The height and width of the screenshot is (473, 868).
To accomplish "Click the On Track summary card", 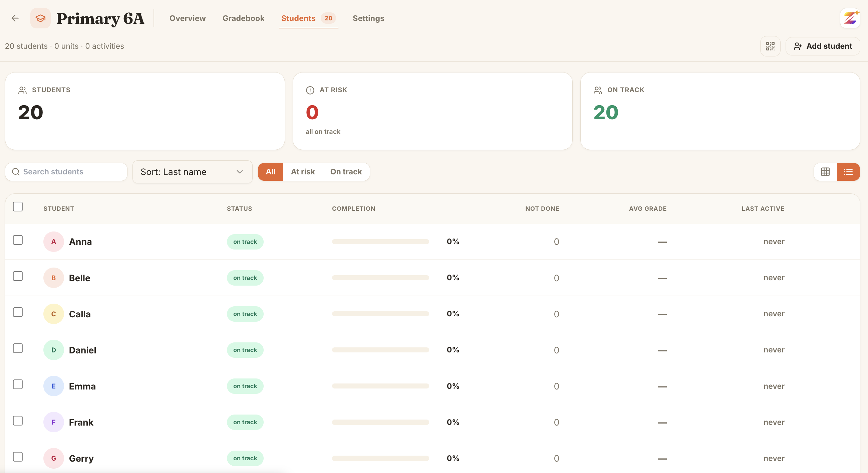I will click(x=720, y=111).
